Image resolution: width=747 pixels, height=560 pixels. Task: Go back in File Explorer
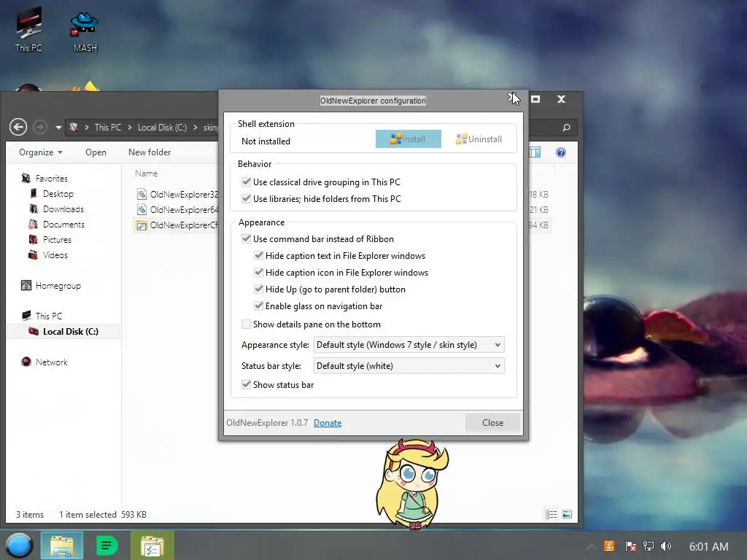point(18,127)
